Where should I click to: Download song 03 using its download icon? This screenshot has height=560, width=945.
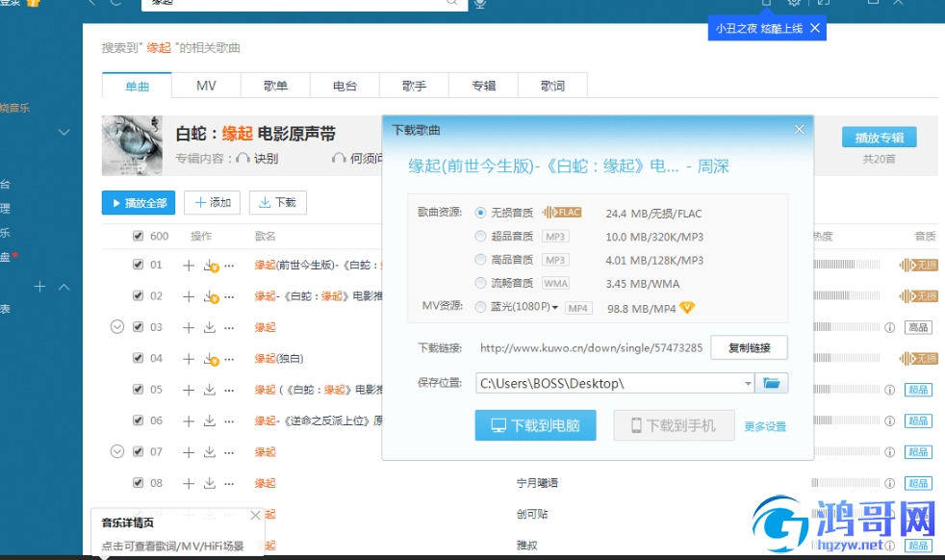point(209,327)
